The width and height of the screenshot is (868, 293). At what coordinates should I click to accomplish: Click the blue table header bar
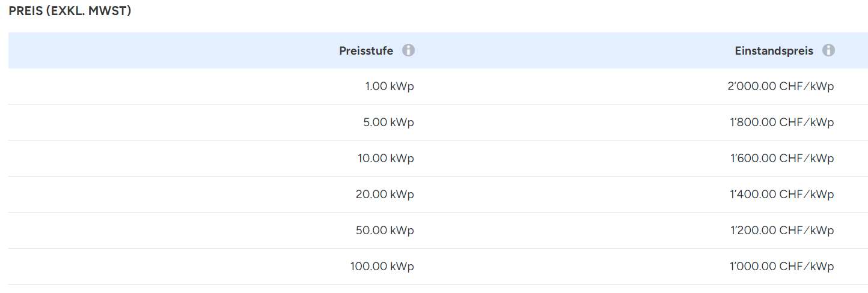pyautogui.click(x=180, y=50)
